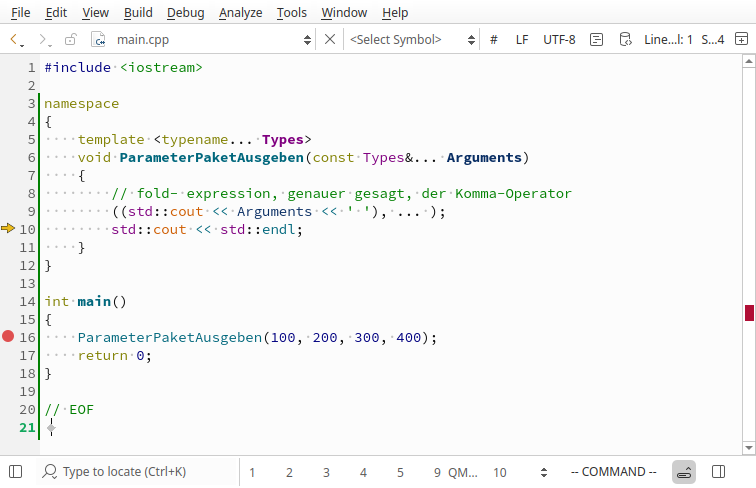Toggle the right sidebar
The height and width of the screenshot is (488, 756).
[x=718, y=472]
